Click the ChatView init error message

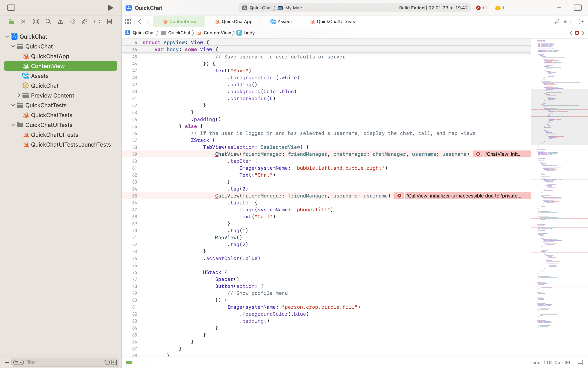[503, 154]
